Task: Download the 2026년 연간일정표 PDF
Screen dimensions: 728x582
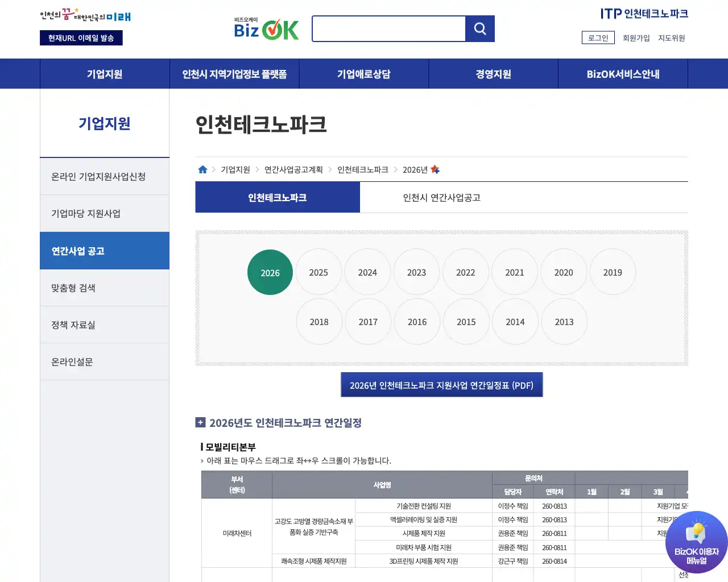Action: [x=441, y=385]
